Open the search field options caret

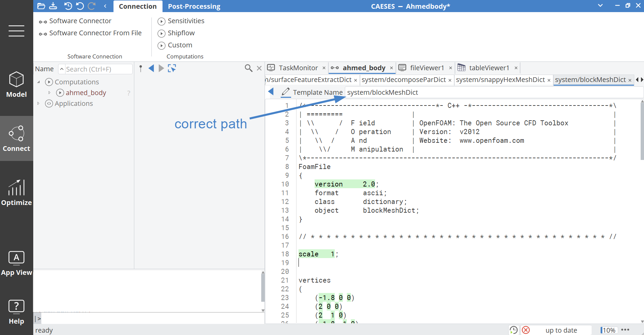[62, 69]
